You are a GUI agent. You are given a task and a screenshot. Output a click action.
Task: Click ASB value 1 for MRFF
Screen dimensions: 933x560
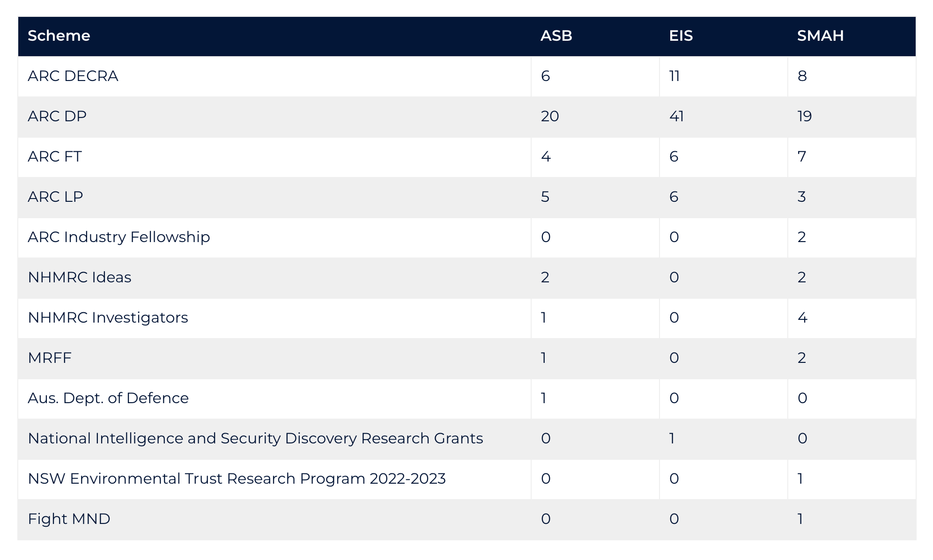point(544,358)
